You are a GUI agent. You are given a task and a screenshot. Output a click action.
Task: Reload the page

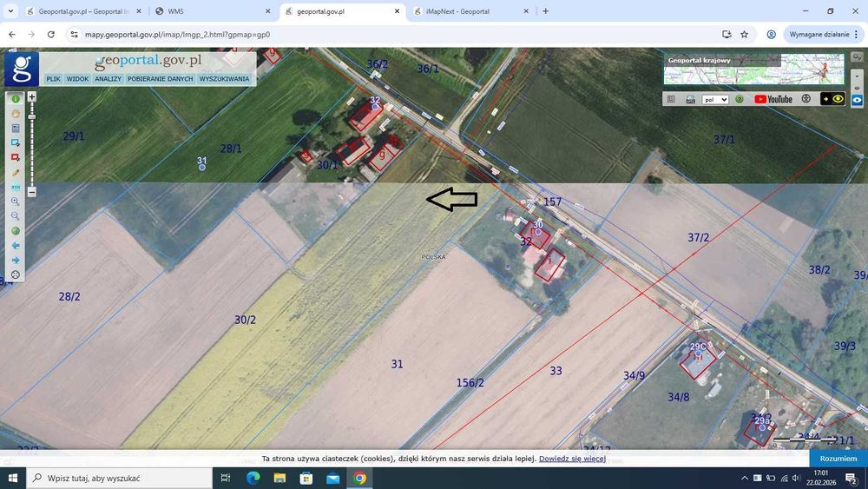(x=51, y=35)
